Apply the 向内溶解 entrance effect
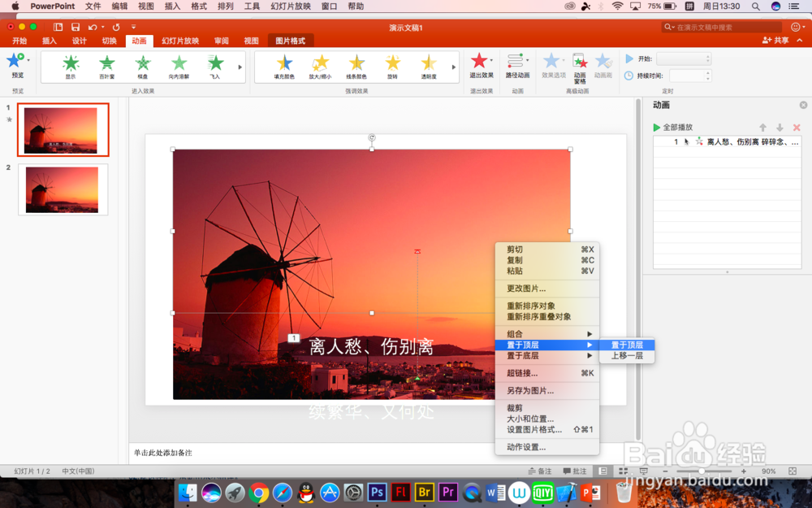This screenshot has width=812, height=508. pos(179,67)
